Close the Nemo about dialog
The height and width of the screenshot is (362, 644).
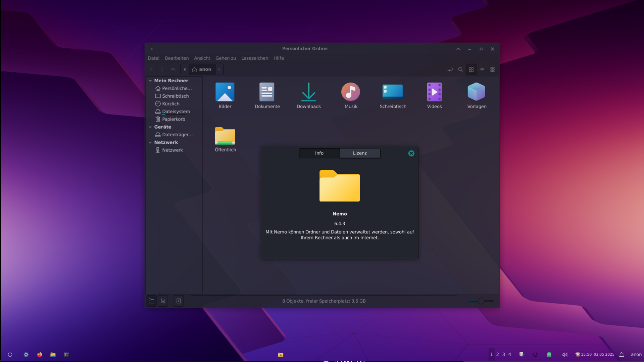point(411,153)
